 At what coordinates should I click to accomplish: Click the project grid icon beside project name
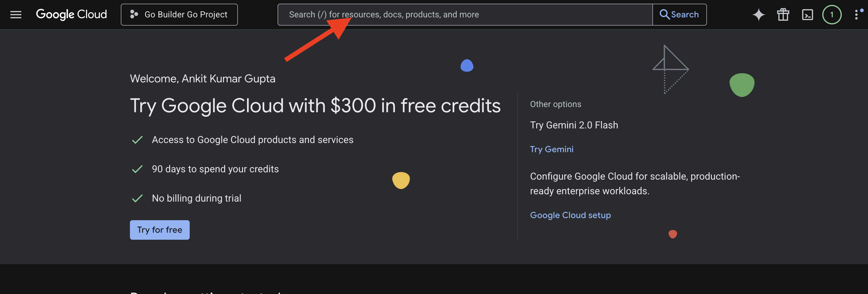pos(134,14)
